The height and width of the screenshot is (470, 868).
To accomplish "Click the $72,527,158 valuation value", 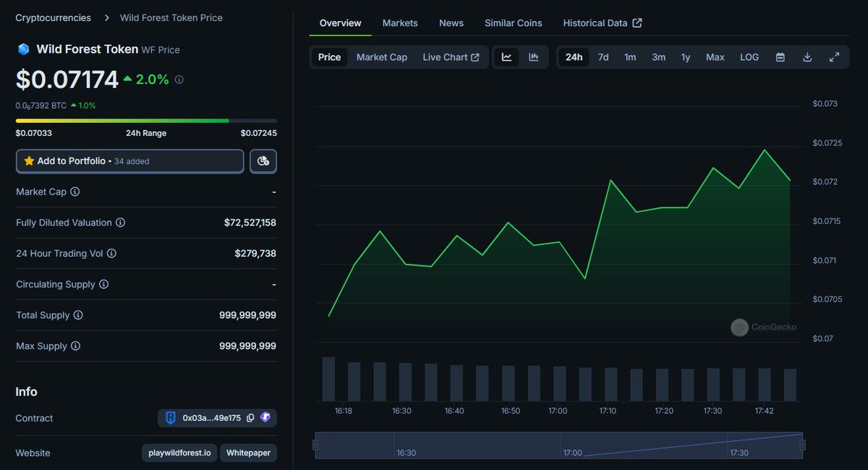I will [x=250, y=223].
